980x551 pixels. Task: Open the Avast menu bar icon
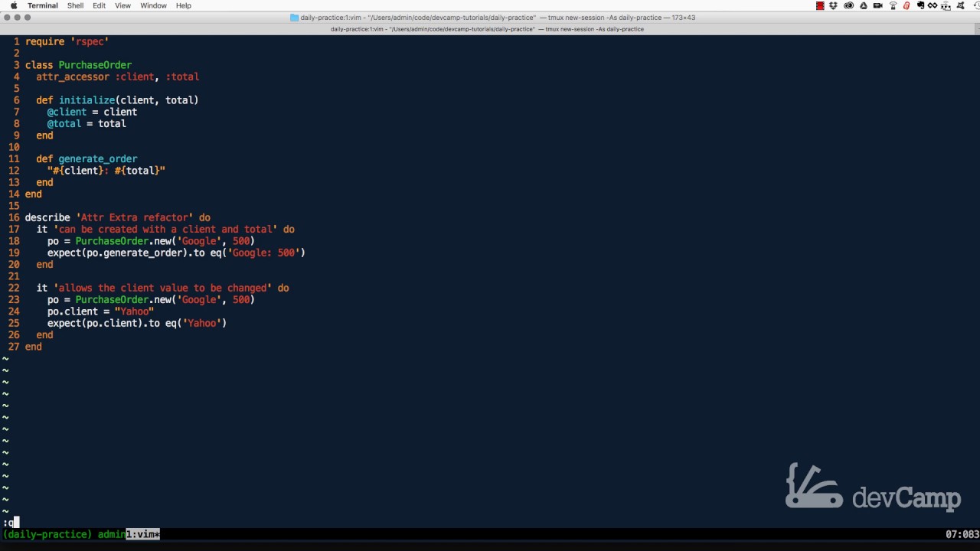pos(960,5)
